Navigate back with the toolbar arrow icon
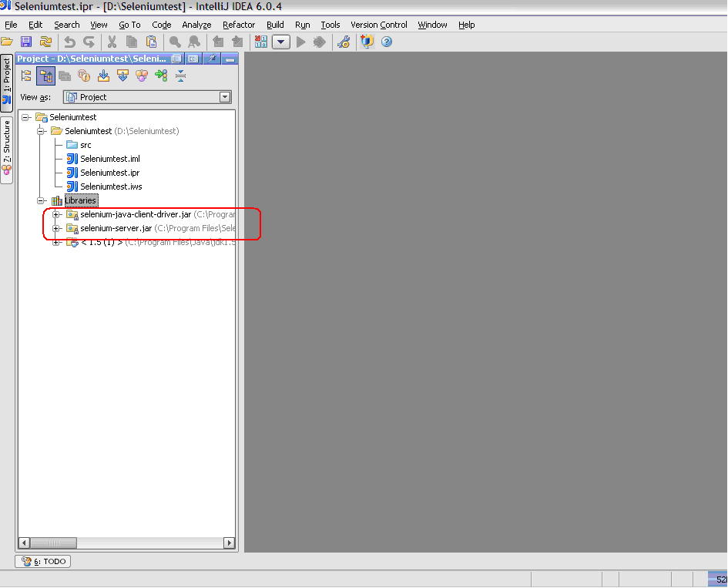Image resolution: width=728 pixels, height=588 pixels. point(218,42)
